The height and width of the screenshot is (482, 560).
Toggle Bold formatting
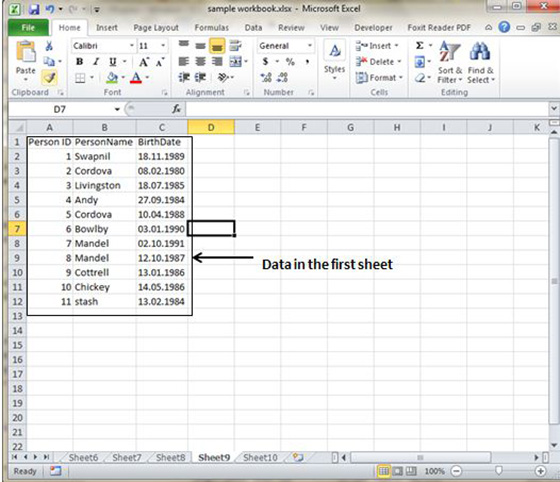click(x=80, y=62)
